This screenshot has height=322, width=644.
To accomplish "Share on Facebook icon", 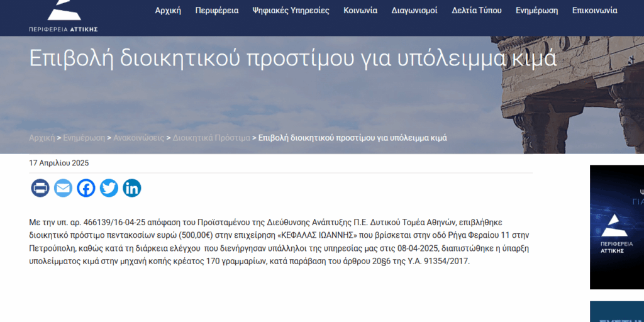I will pyautogui.click(x=86, y=188).
